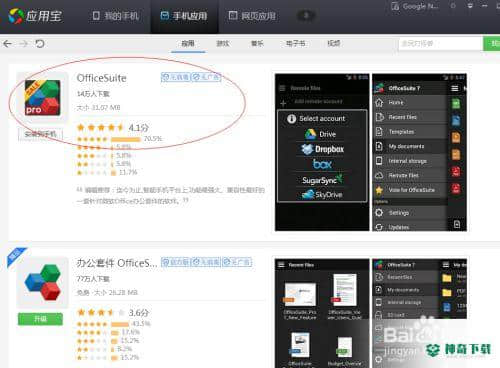Click window menu icon in title bar
Image resolution: width=500 pixels, height=368 pixels.
[470, 6]
